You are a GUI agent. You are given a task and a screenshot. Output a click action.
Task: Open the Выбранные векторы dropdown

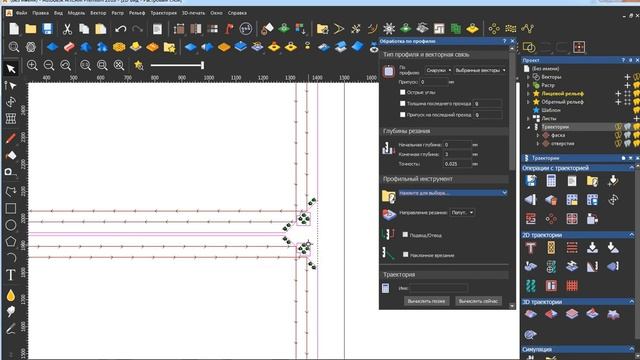(480, 70)
